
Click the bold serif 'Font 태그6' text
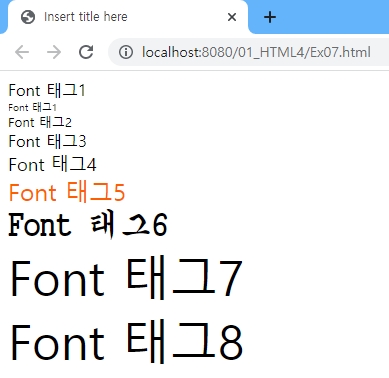click(x=88, y=225)
